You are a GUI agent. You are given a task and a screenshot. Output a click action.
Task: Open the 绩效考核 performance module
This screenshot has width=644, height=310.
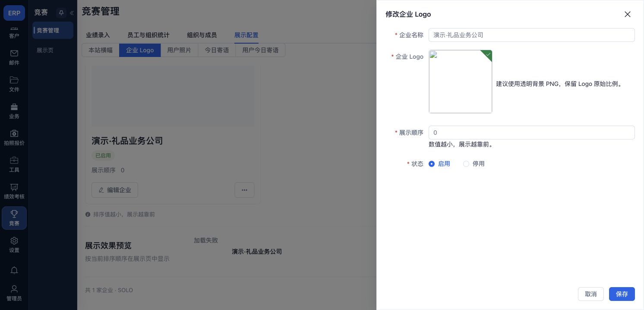pos(14,191)
